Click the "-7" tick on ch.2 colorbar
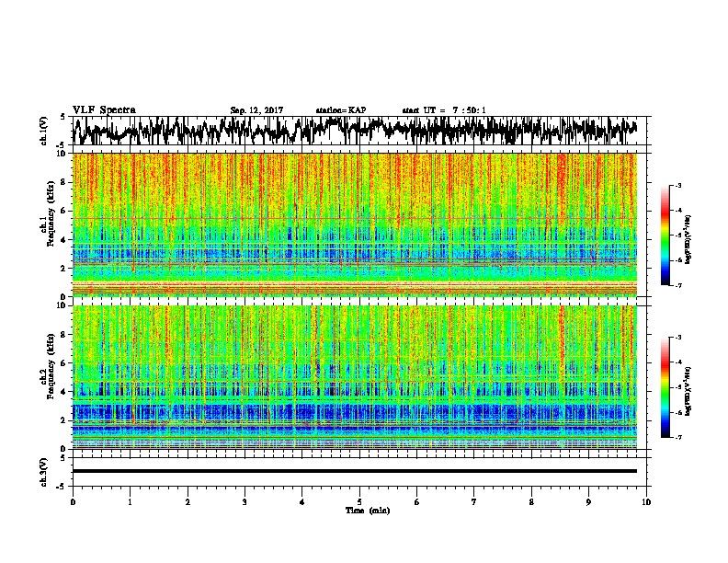 pos(677,437)
